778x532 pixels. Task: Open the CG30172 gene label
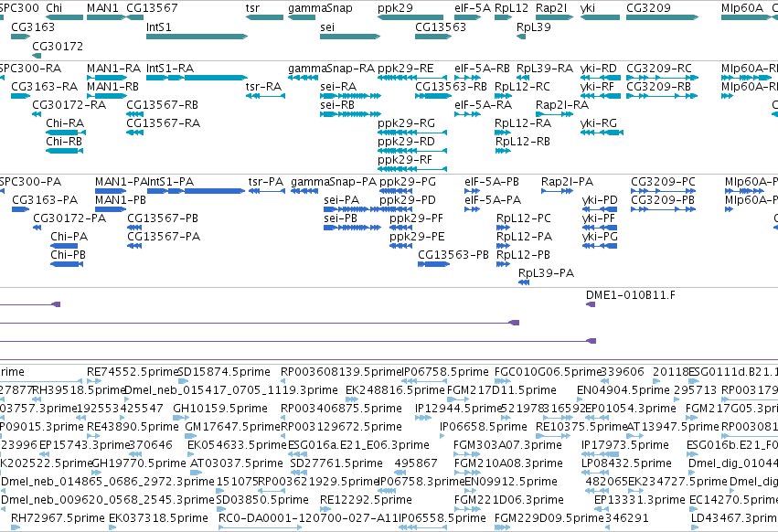coord(58,46)
